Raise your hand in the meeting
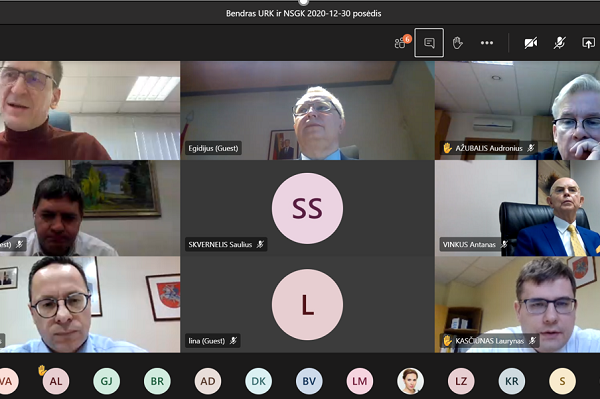 point(457,43)
